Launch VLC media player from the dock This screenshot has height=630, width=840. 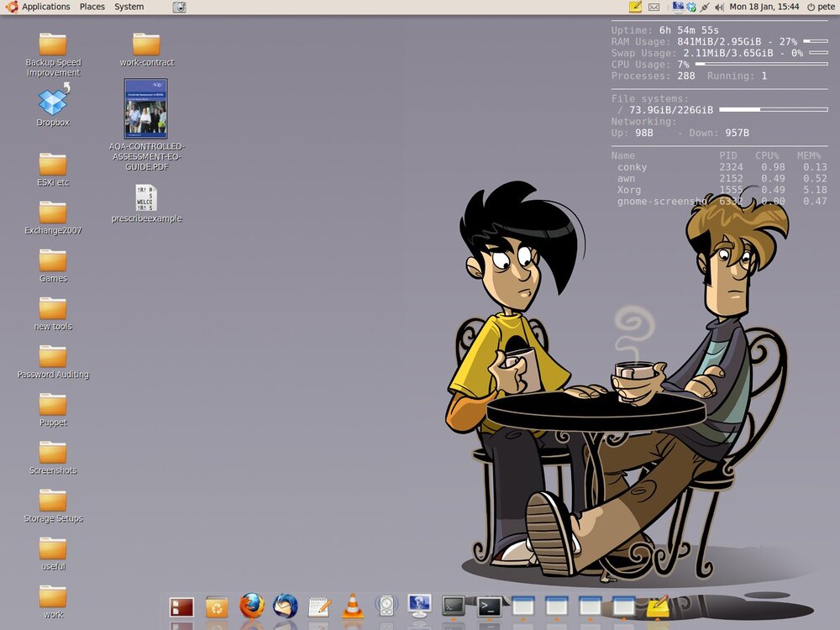tap(353, 606)
